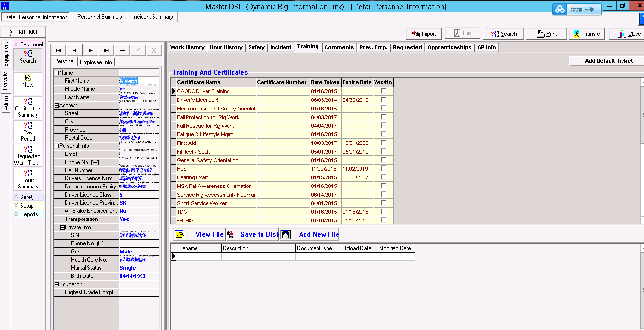
Task: Toggle the H2S certificate checkbox
Action: pos(383,168)
